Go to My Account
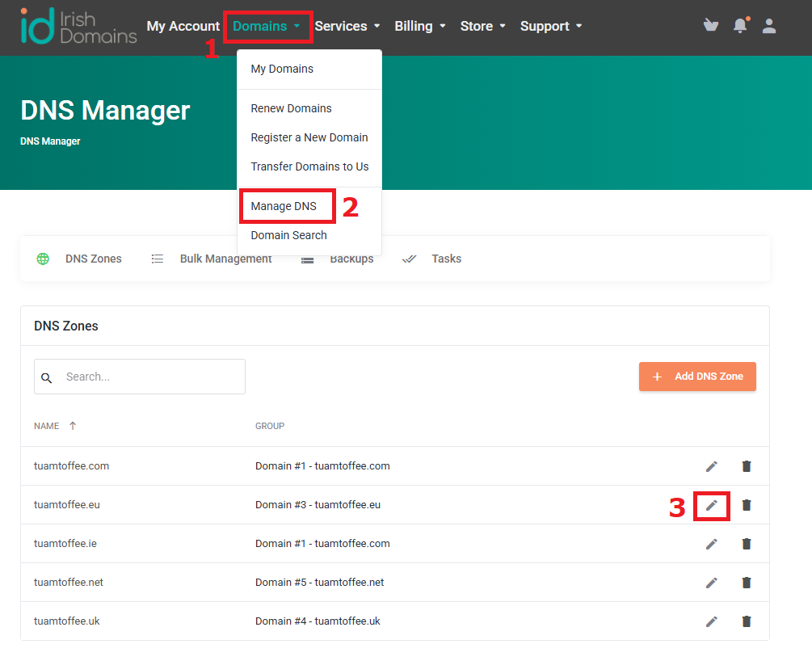Image resolution: width=812 pixels, height=661 pixels. [183, 26]
